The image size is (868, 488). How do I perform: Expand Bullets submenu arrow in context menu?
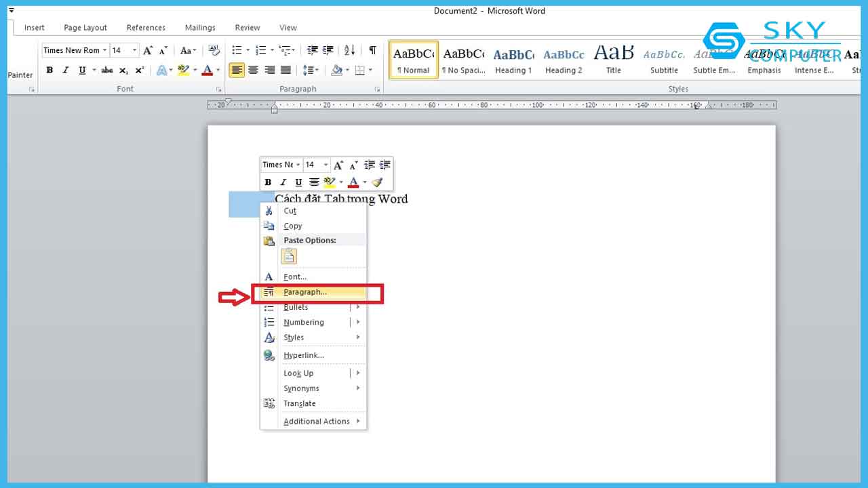[358, 307]
